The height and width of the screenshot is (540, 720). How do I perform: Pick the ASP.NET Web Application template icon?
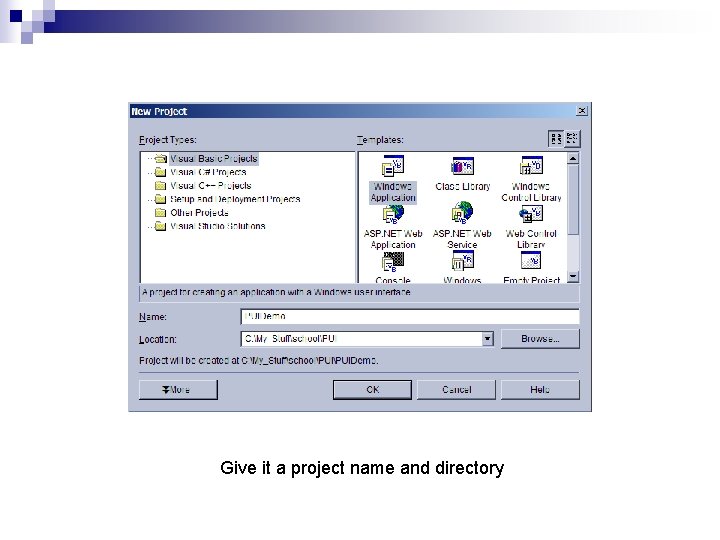pyautogui.click(x=393, y=214)
